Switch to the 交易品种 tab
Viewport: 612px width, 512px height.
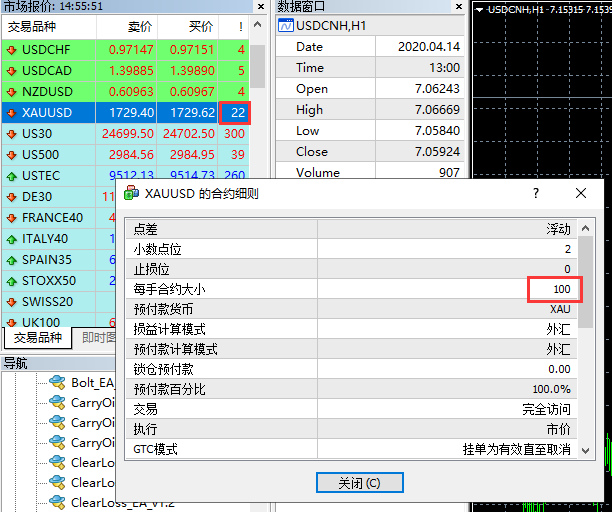click(37, 338)
